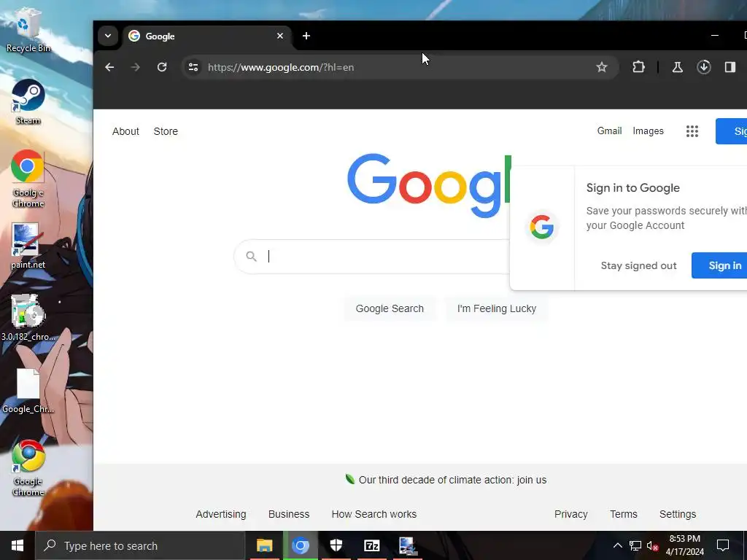Open the Google apps grid

pyautogui.click(x=692, y=131)
